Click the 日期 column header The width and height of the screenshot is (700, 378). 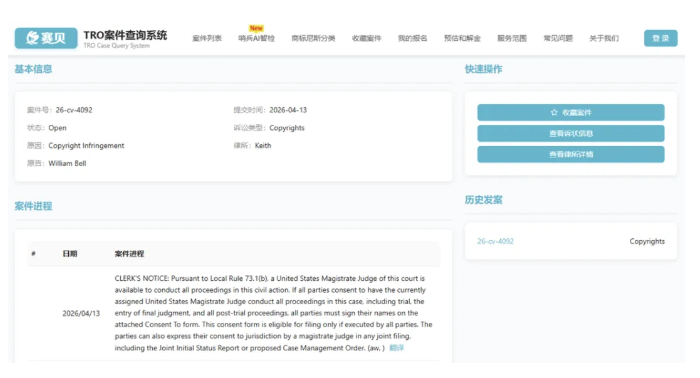tap(70, 253)
